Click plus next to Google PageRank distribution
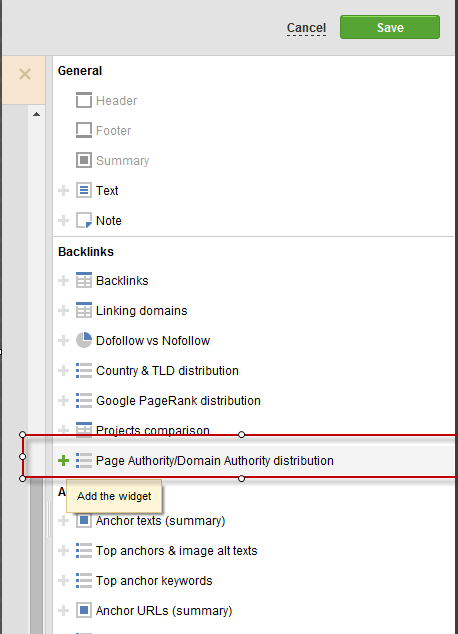 (x=63, y=400)
